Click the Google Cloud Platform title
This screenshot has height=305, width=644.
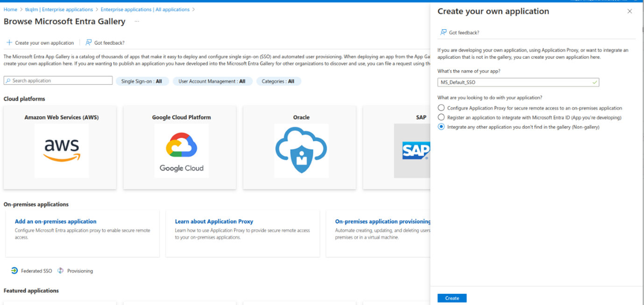tap(182, 118)
